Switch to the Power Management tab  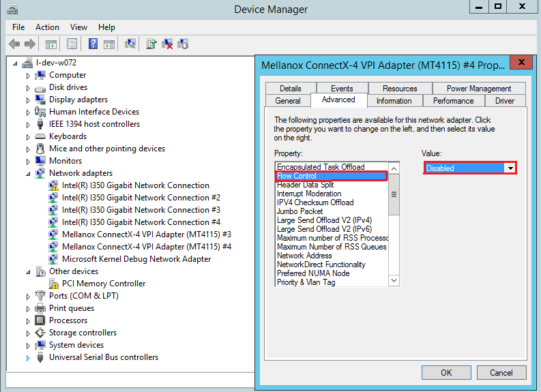[479, 88]
